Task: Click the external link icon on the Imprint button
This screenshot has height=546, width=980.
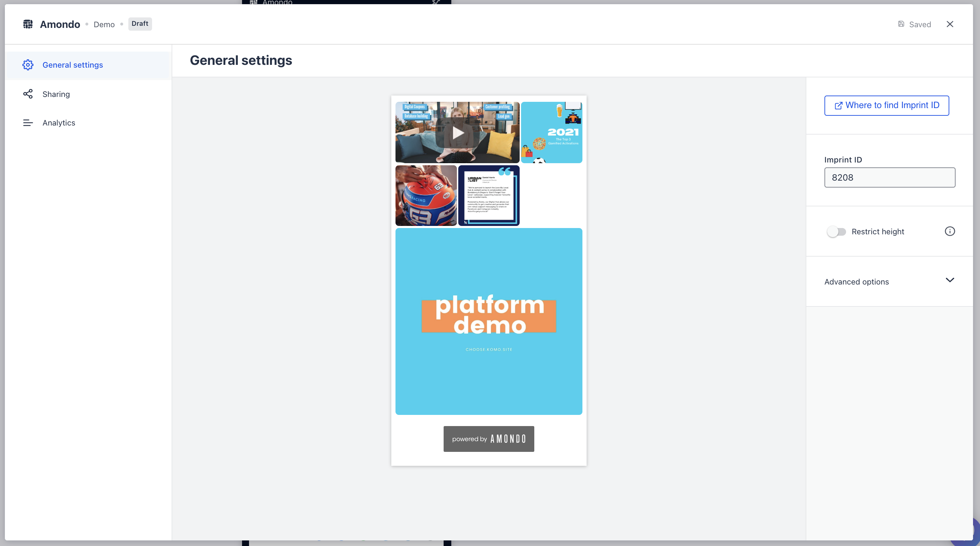Action: coord(838,106)
